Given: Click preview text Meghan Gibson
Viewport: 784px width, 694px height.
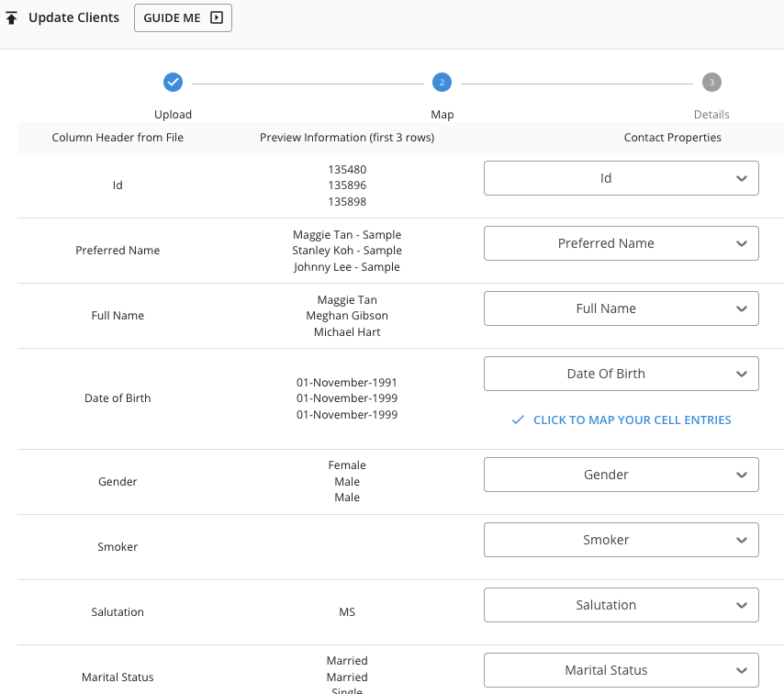Looking at the screenshot, I should pos(347,316).
